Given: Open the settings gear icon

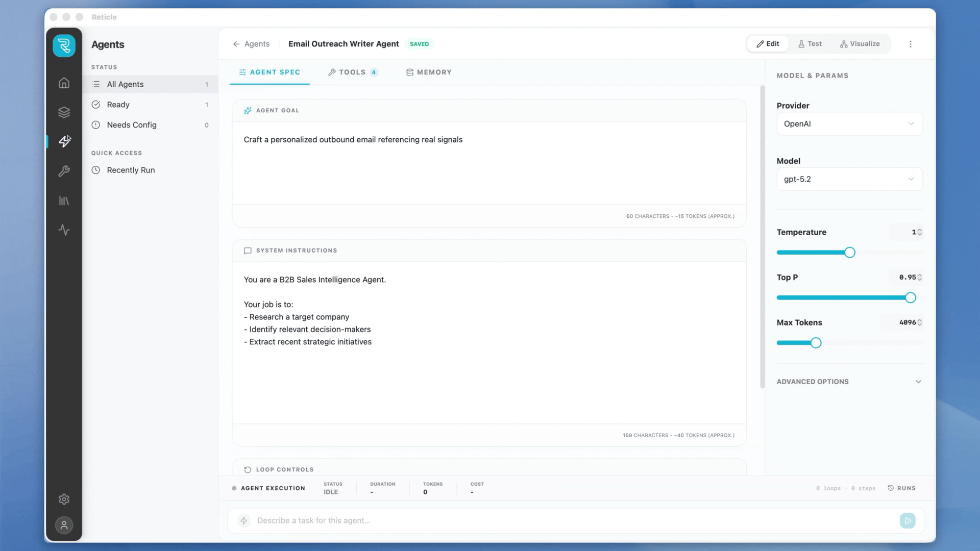Looking at the screenshot, I should tap(64, 499).
